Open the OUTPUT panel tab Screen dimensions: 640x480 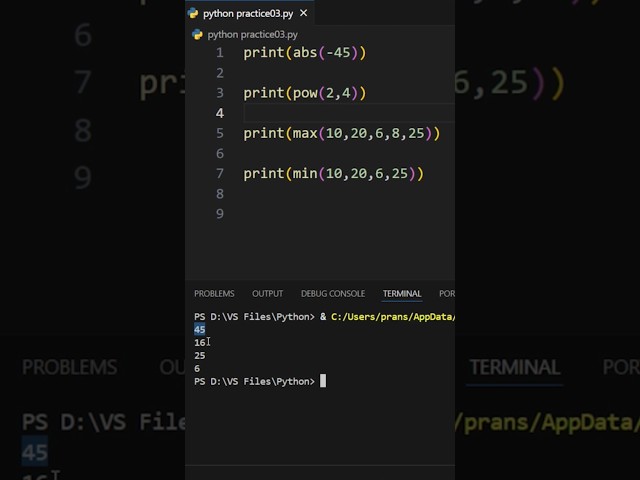tap(267, 294)
